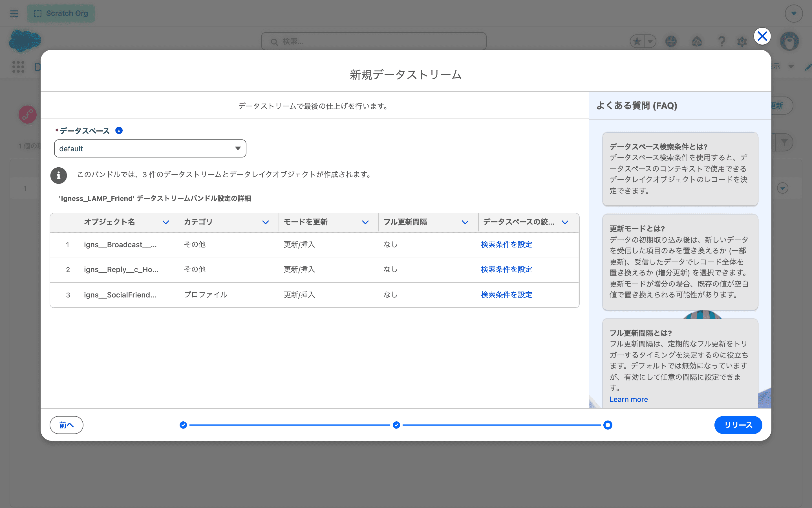Open the user avatar profile menu
Image resolution: width=812 pixels, height=508 pixels.
pos(789,41)
